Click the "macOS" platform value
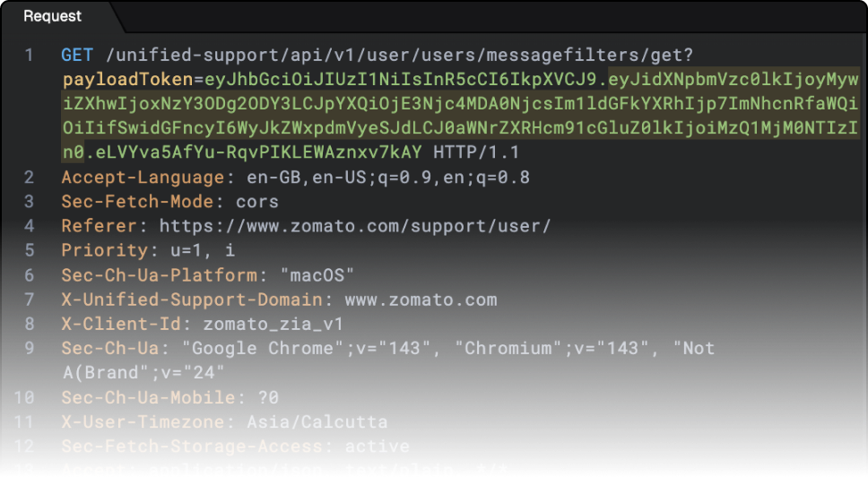This screenshot has width=868, height=495. tap(317, 274)
